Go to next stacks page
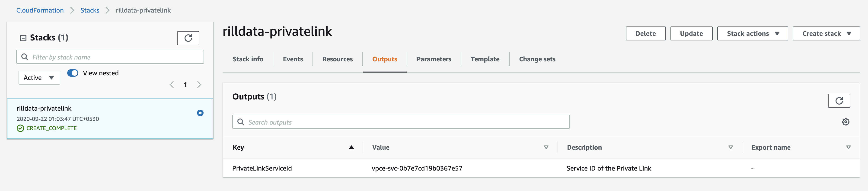The image size is (868, 191). pos(199,84)
